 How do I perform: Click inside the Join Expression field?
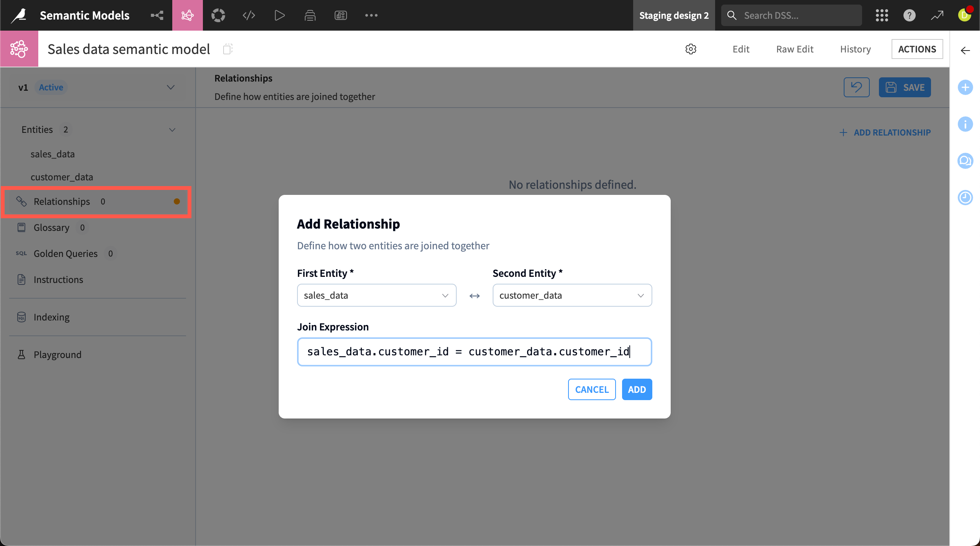click(474, 351)
